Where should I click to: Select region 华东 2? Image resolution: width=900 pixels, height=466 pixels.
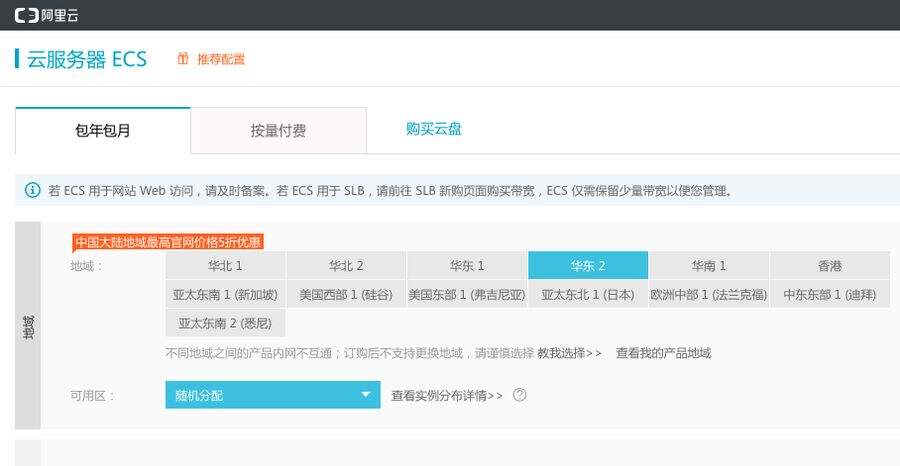[x=588, y=265]
